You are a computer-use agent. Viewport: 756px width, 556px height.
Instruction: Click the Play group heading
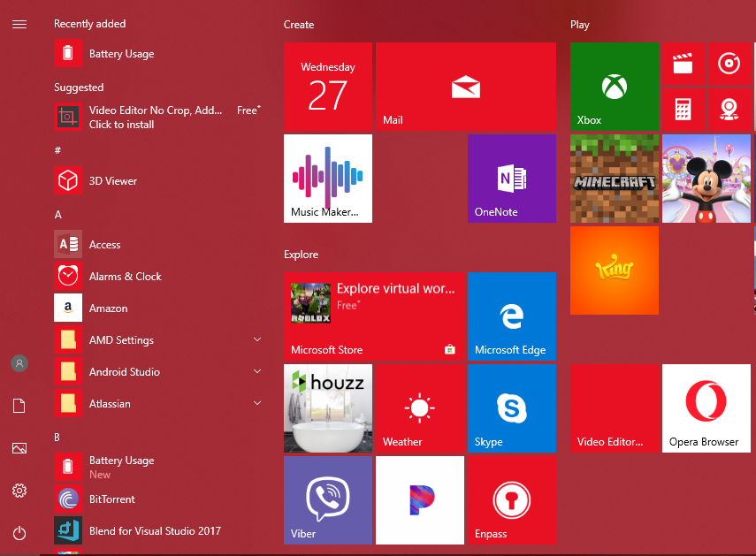click(x=579, y=25)
